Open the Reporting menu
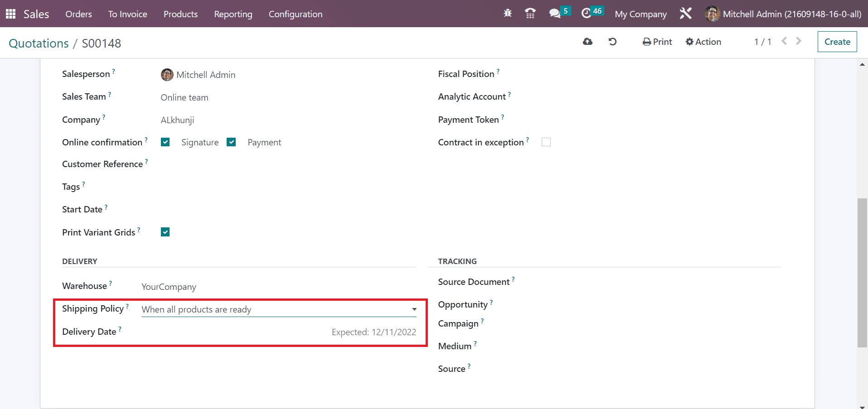 233,14
